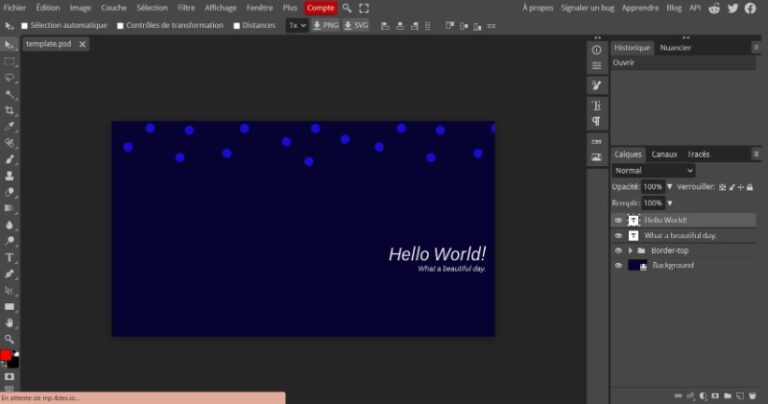The image size is (768, 404).
Task: Select the Eraser tool
Action: point(9,192)
